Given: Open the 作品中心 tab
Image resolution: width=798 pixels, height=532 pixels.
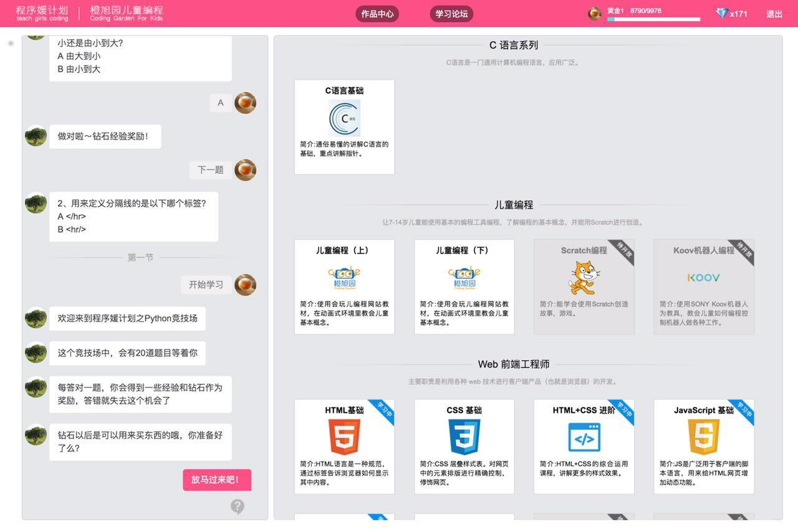Looking at the screenshot, I should click(x=377, y=14).
